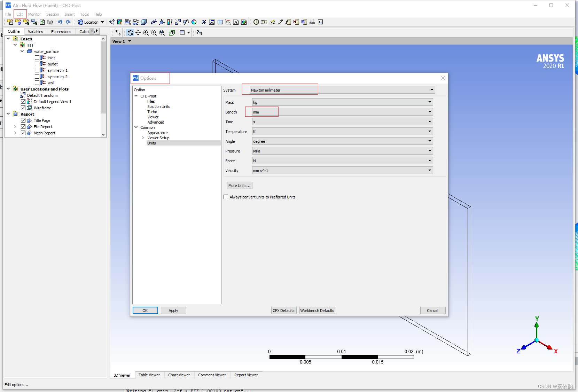Collapse the CFD-Post options branch

click(x=136, y=96)
